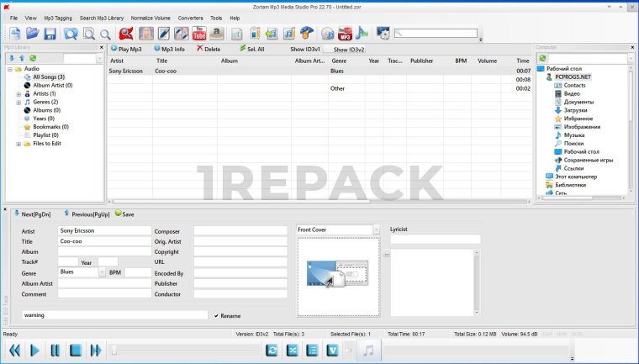This screenshot has height=364, width=639.
Task: Toggle the Rename checkbox
Action: (x=216, y=315)
